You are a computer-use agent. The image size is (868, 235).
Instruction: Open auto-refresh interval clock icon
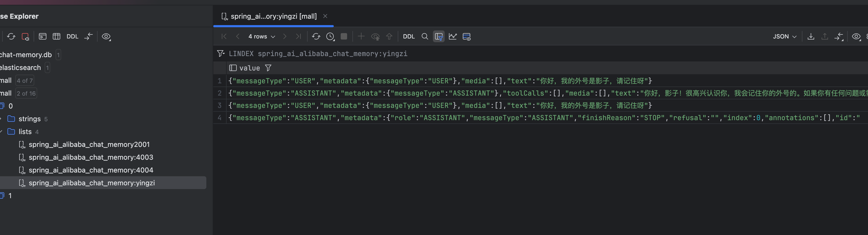coord(330,37)
